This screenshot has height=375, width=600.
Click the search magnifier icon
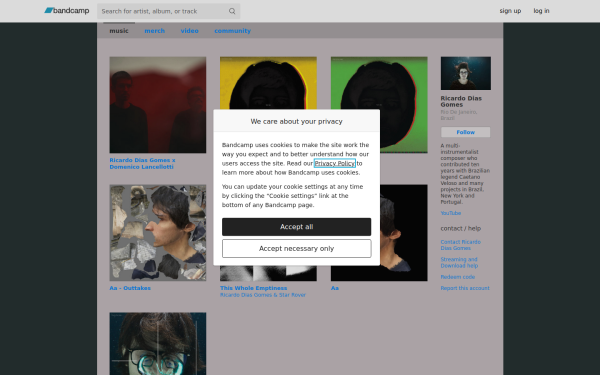click(232, 11)
